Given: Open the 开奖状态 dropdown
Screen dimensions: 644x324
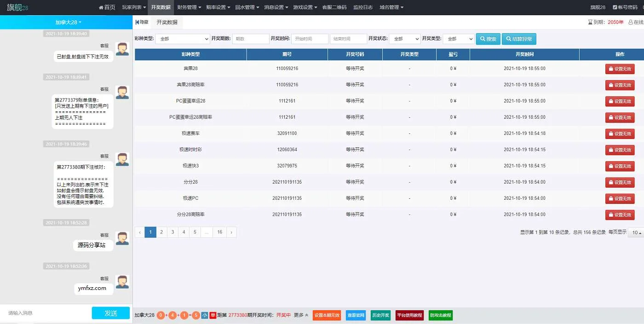Looking at the screenshot, I should tap(404, 39).
